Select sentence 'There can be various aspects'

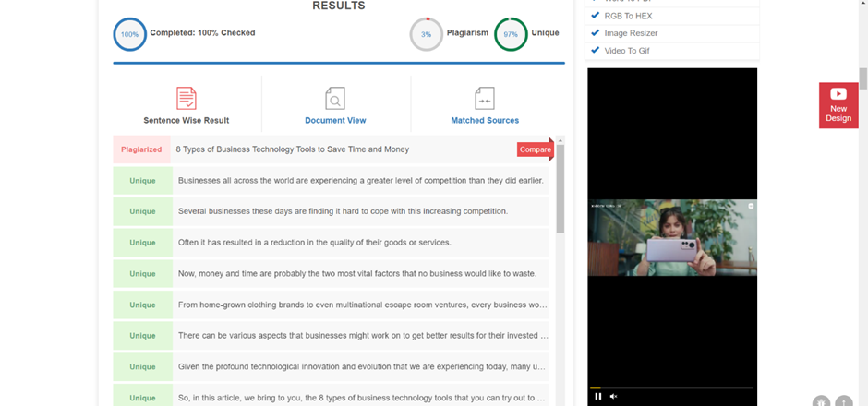[363, 335]
